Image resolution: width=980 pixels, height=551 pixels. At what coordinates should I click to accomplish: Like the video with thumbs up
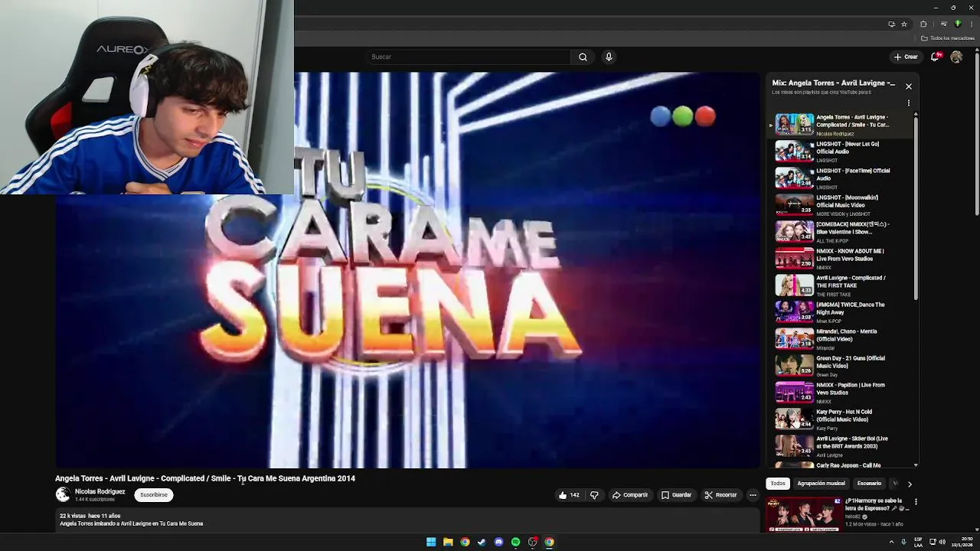click(x=569, y=495)
